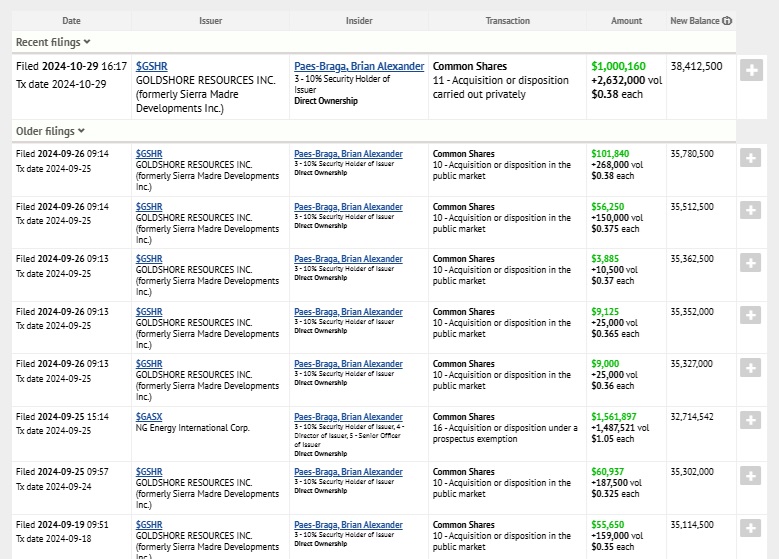
Task: Click '11 - Acquisition or disposition carried out privately'
Action: click(500, 87)
